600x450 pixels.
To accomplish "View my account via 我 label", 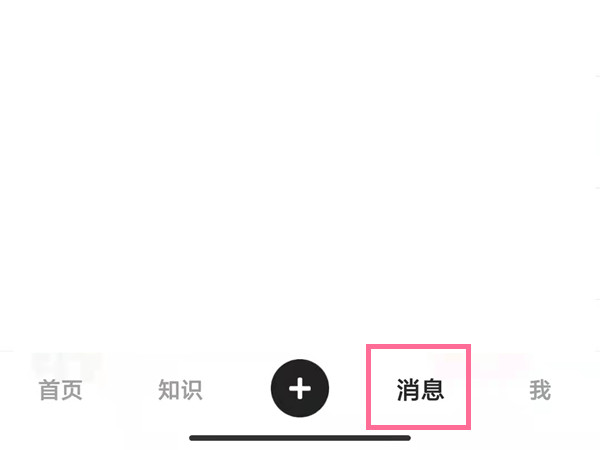I will point(540,390).
